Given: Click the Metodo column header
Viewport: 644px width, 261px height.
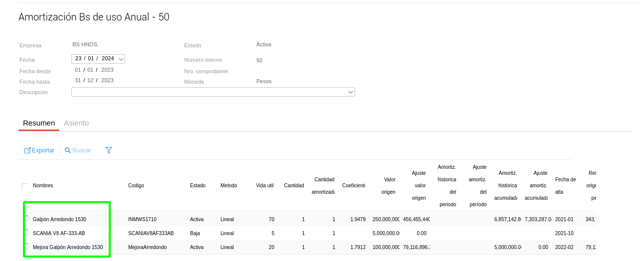Looking at the screenshot, I should 228,186.
